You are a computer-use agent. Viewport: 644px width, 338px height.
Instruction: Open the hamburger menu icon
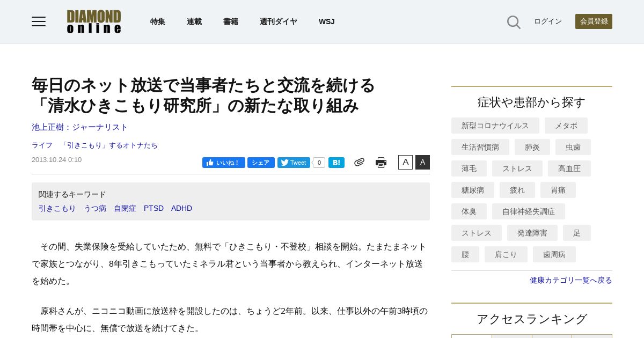39,21
